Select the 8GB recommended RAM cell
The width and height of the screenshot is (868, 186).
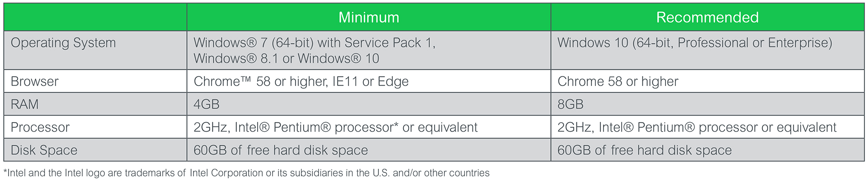(x=708, y=105)
